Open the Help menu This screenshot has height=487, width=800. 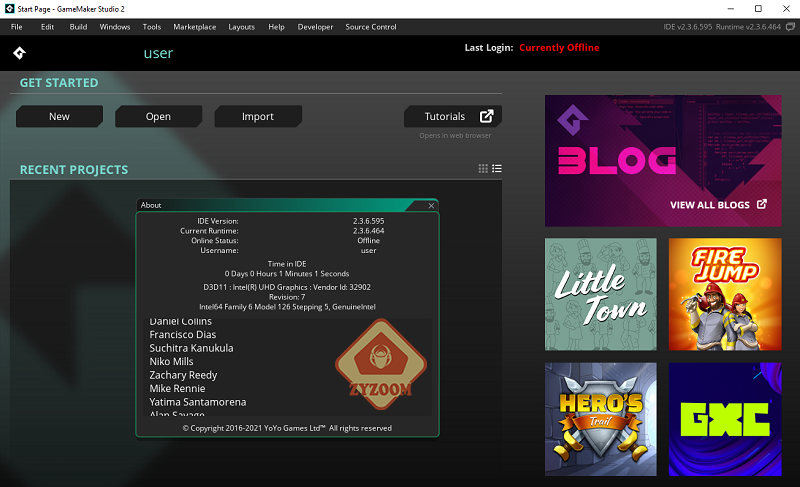tap(276, 27)
